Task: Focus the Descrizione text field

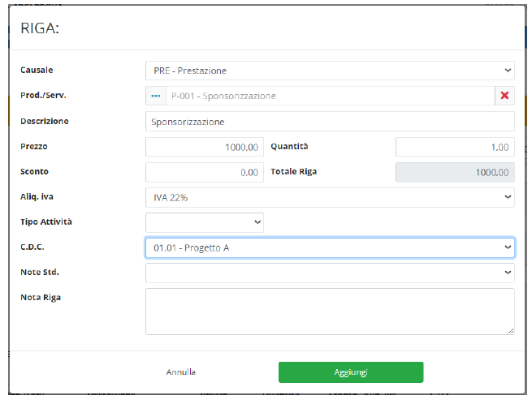Action: click(x=329, y=122)
